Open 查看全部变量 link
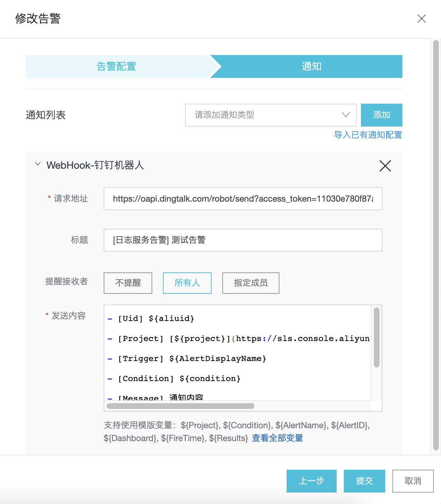Viewport: 441px width, 504px height. click(x=277, y=438)
